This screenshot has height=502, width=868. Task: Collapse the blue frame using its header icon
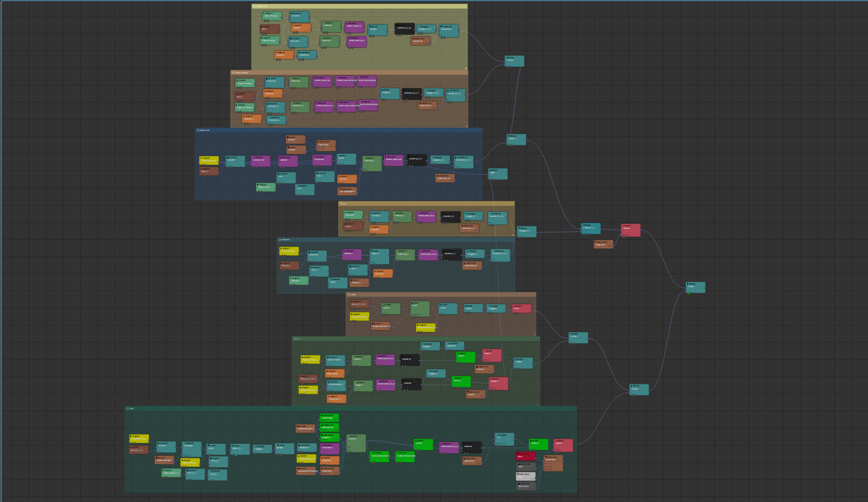tap(198, 130)
